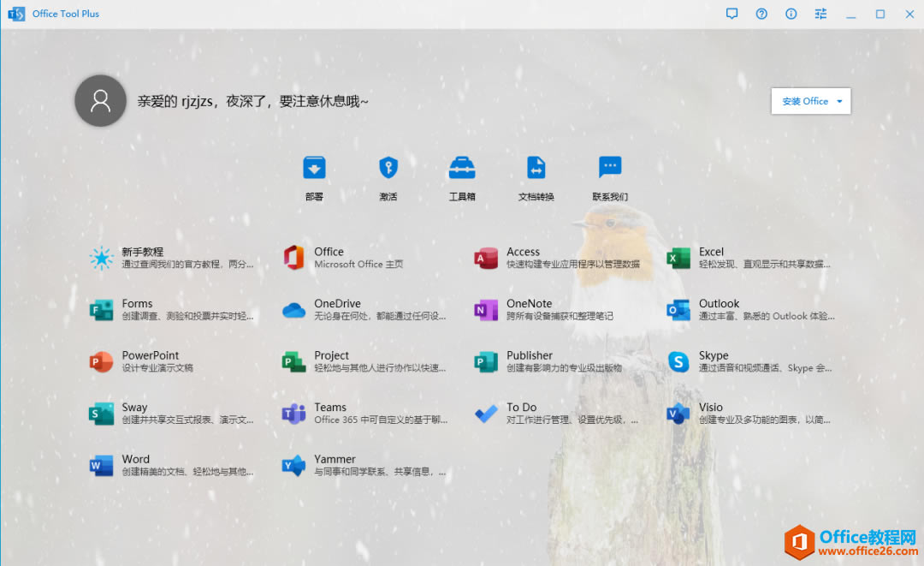This screenshot has height=566, width=924.
Task: Open the Teams link text
Action: (330, 407)
